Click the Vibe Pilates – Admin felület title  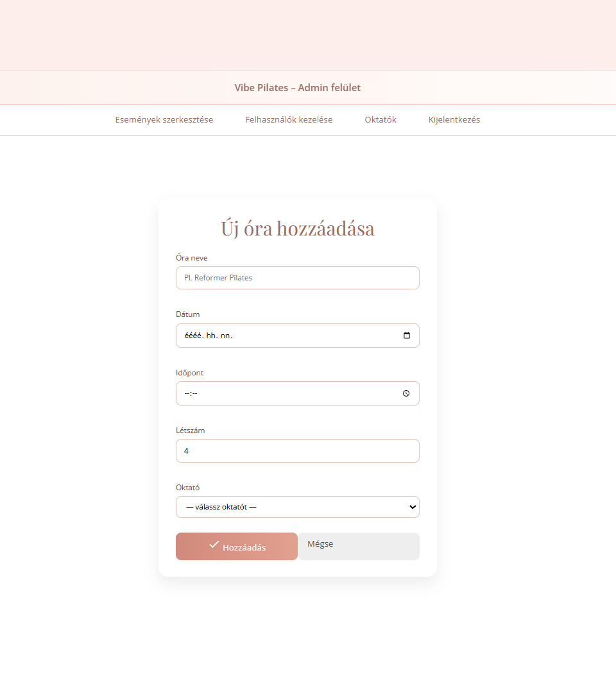coord(298,88)
